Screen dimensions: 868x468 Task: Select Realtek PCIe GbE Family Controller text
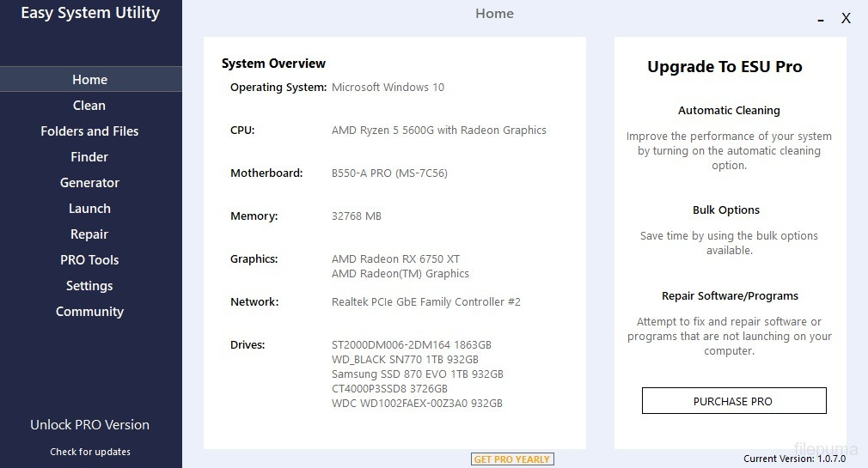[x=425, y=302]
